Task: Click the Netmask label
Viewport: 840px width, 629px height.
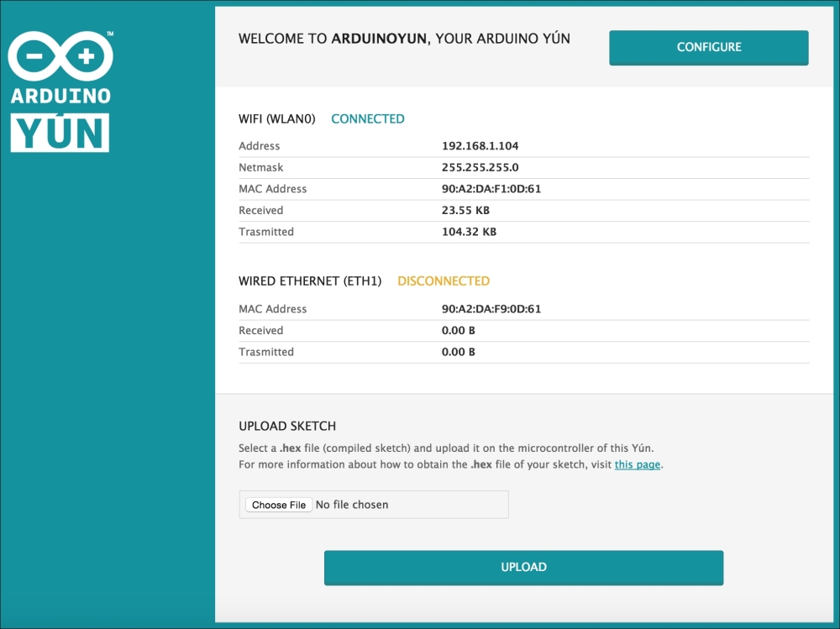Action: click(261, 167)
